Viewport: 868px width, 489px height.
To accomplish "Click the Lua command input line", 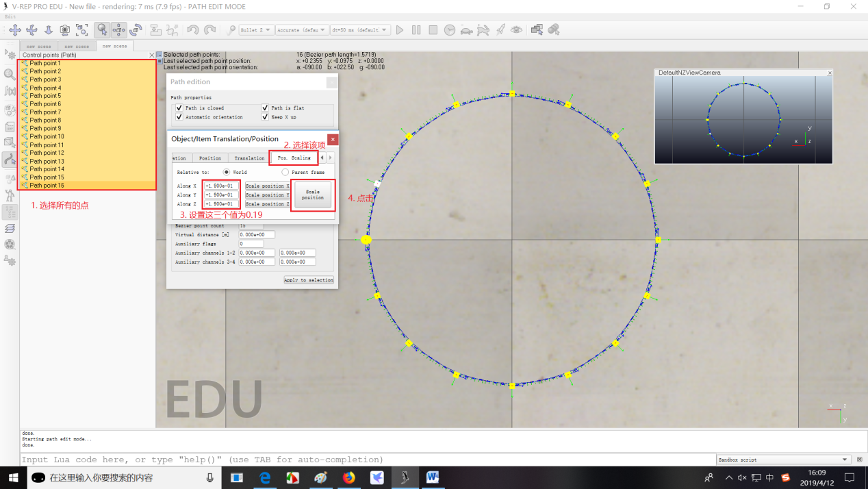I will click(x=367, y=460).
